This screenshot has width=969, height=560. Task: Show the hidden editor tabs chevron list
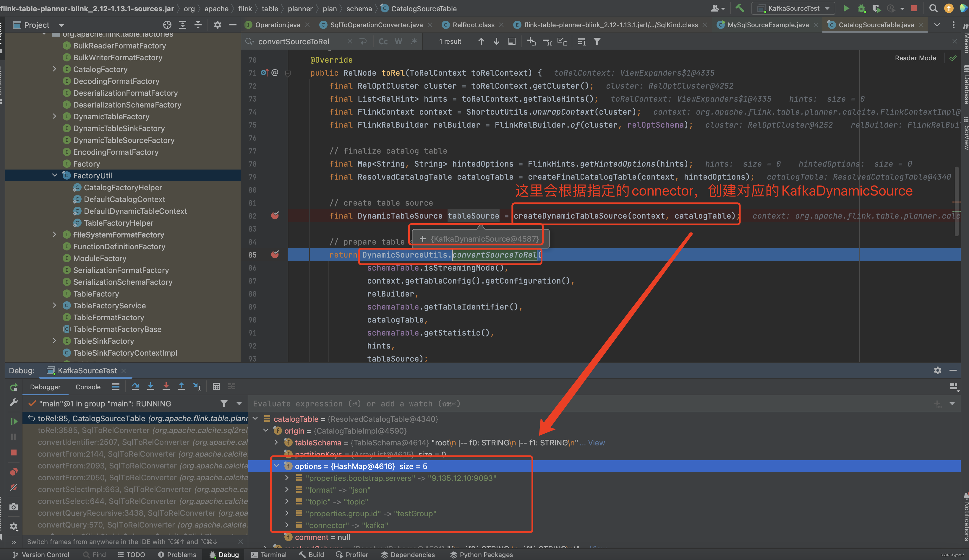point(937,25)
